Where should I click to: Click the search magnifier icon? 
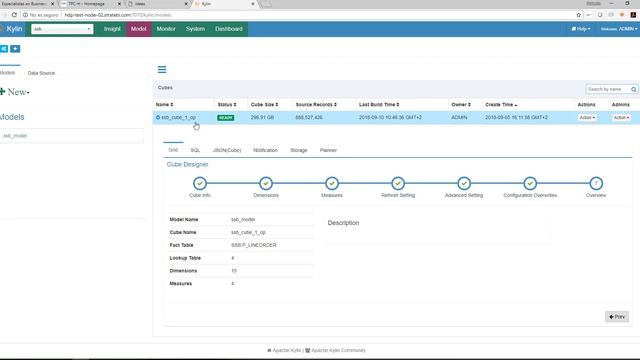coord(633,89)
